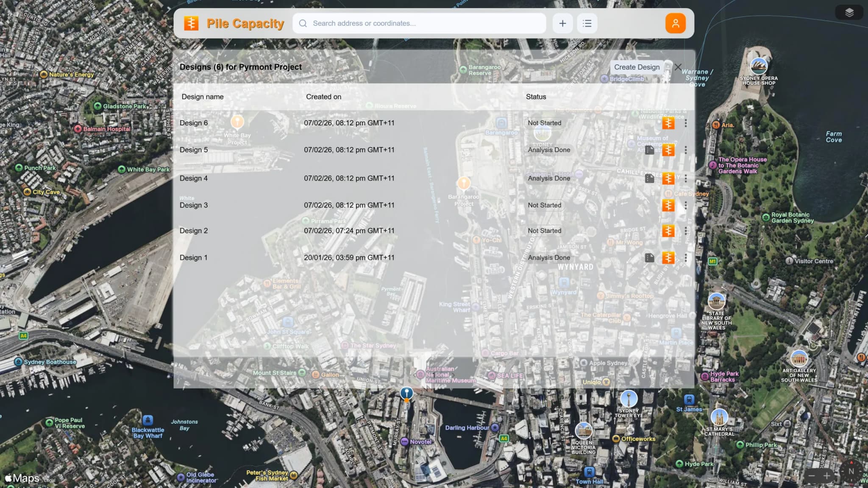Click the St Mary's Cathedral landmark icon
Image resolution: width=868 pixels, height=488 pixels.
[719, 417]
